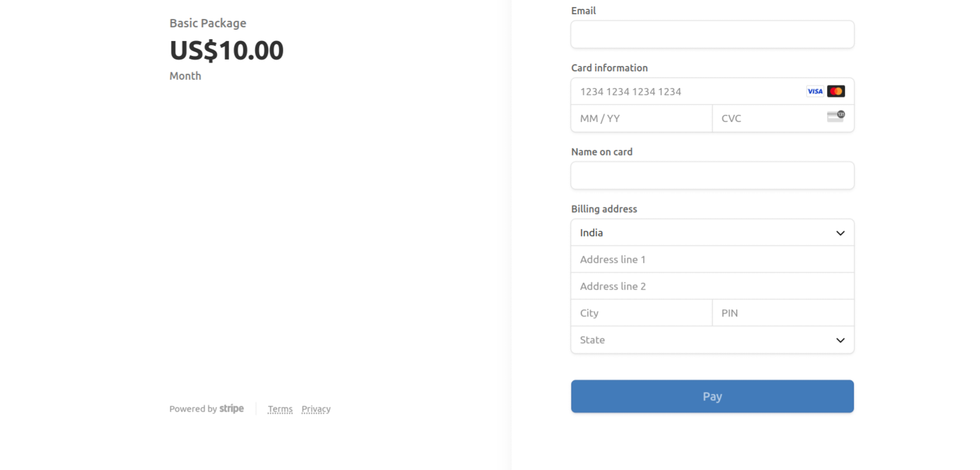Screen dimensions: 980x470
Task: Open the Terms link
Action: click(280, 409)
